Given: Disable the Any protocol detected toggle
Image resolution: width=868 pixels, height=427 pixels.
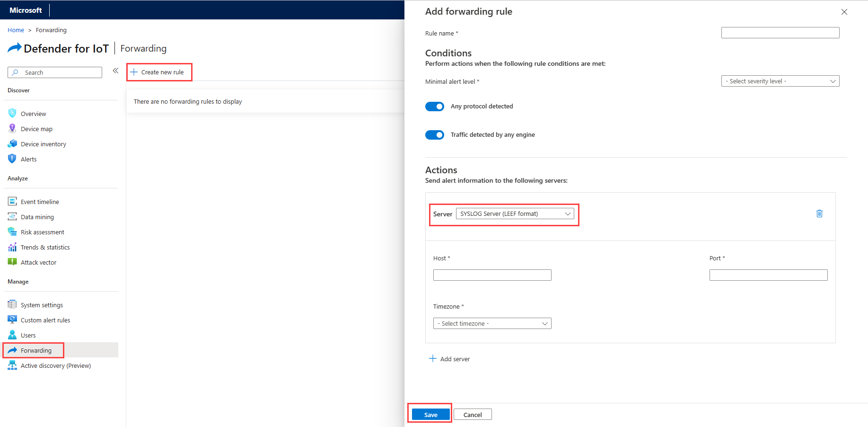Looking at the screenshot, I should tap(435, 107).
